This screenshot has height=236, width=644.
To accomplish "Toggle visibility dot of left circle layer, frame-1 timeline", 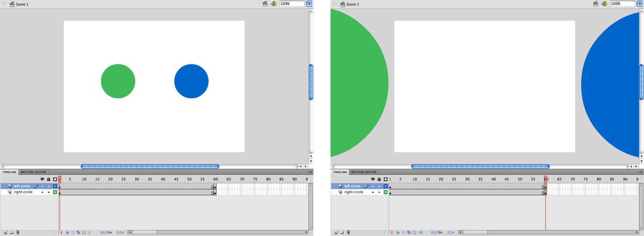I will [42, 186].
